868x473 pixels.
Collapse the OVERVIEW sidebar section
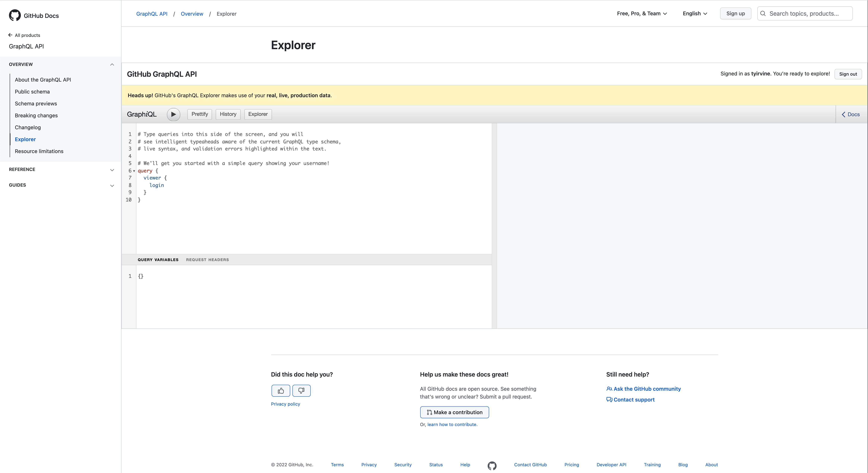click(112, 64)
